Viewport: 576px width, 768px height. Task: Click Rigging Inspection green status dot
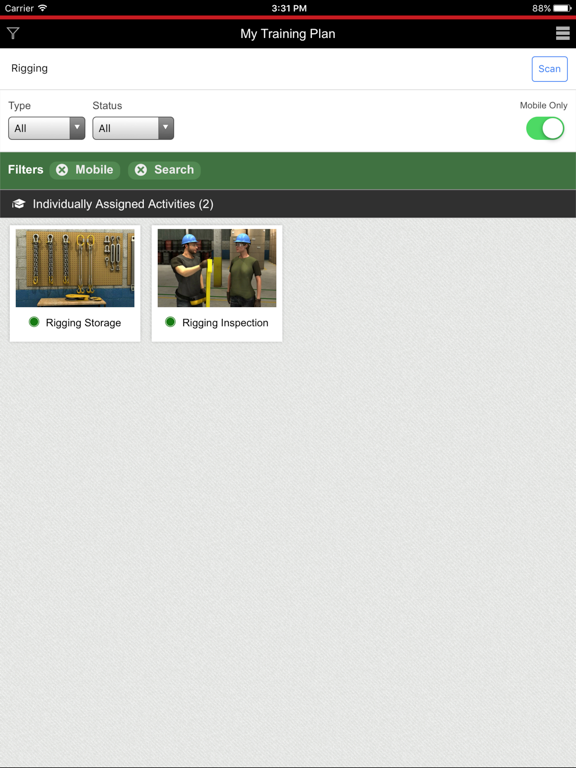(170, 322)
